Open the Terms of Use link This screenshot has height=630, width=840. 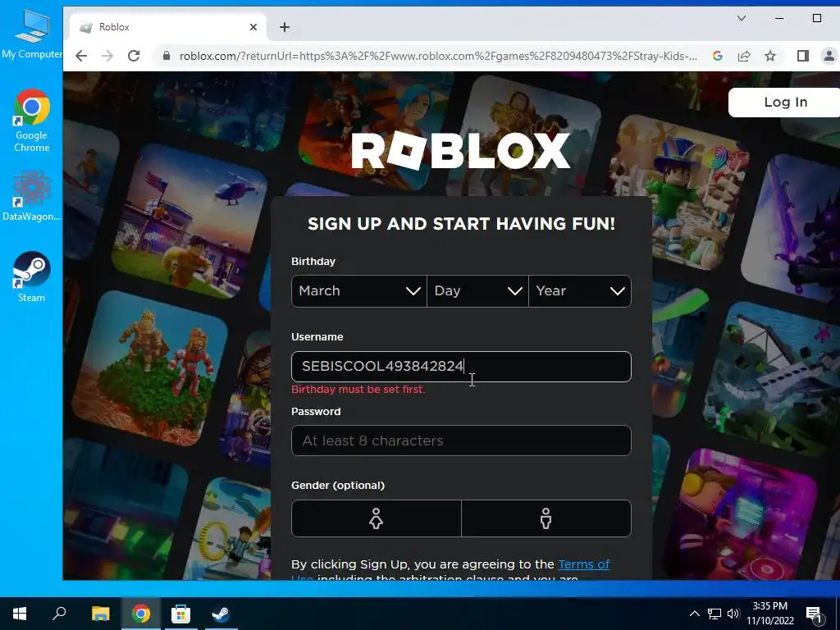point(583,564)
